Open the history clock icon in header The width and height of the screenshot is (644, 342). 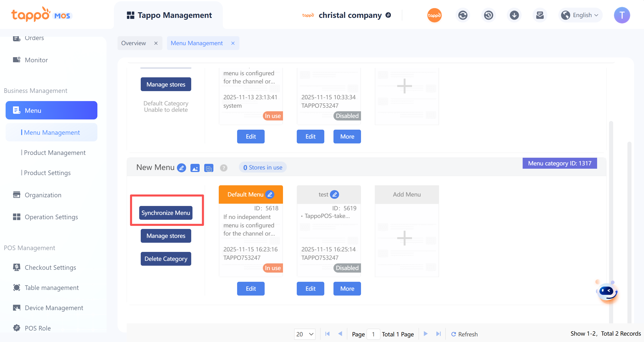pos(488,15)
